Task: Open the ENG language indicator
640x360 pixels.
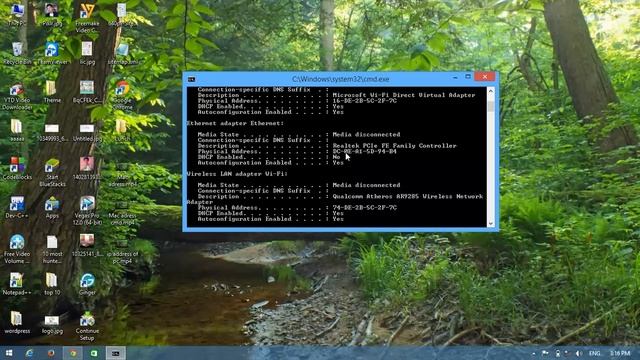Action: click(x=595, y=353)
